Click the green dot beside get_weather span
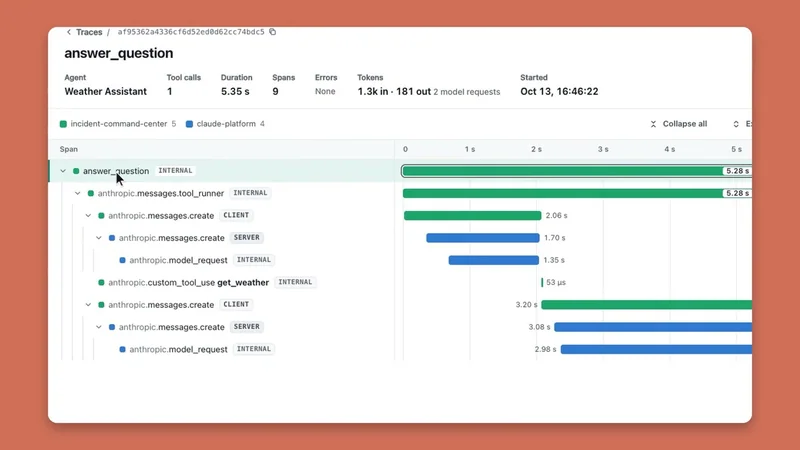The width and height of the screenshot is (800, 450). 101,282
